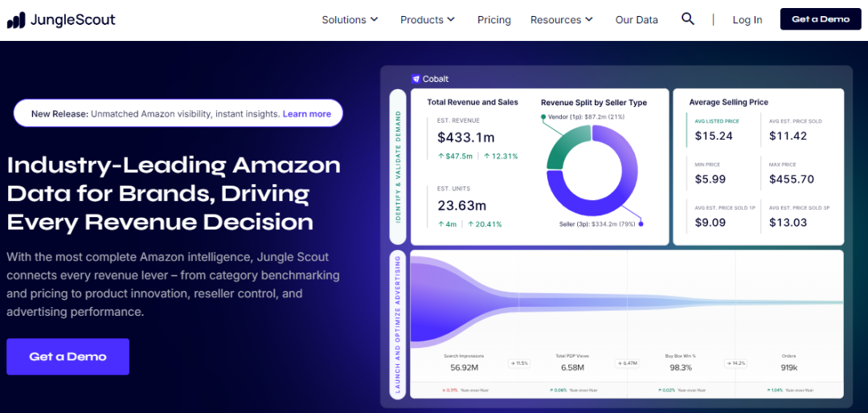Click the $13.03 price sold 3P value
Screen dimensions: 868x413
pos(788,223)
